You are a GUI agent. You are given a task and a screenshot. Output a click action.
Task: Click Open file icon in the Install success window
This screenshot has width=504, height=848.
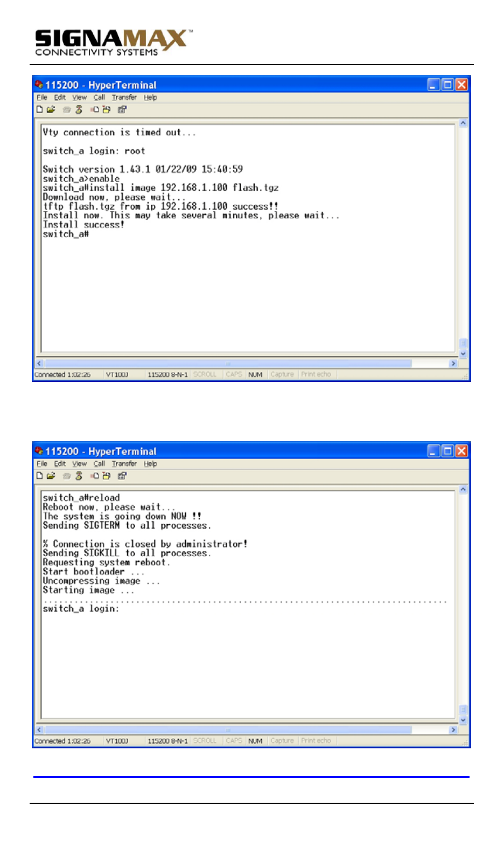(x=51, y=109)
